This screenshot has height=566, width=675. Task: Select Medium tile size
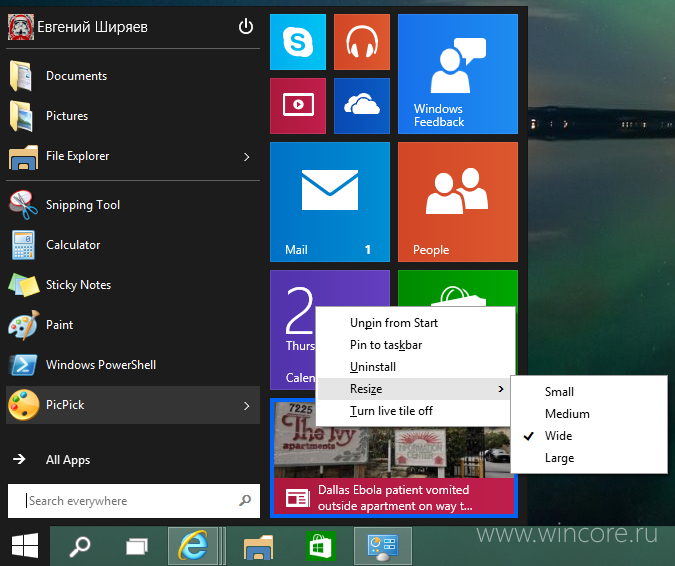point(589,414)
